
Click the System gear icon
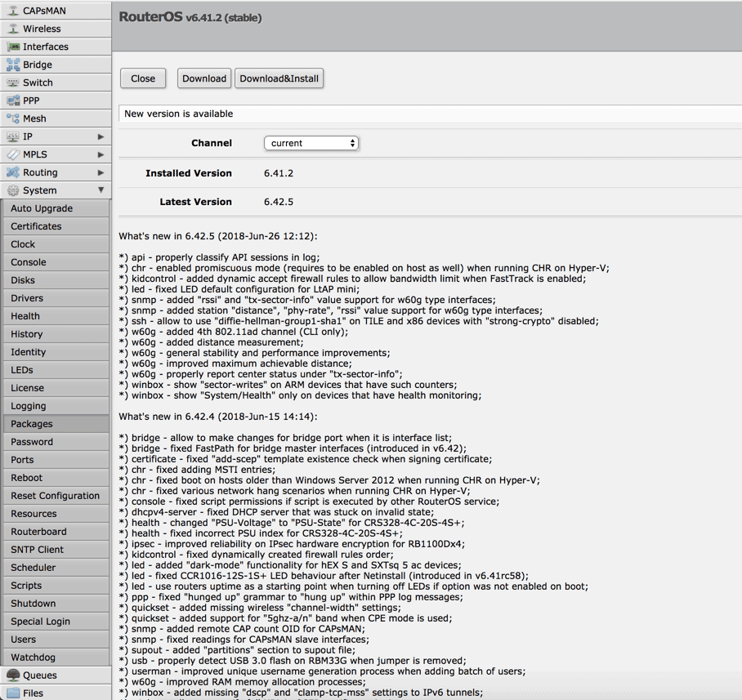pos(13,190)
